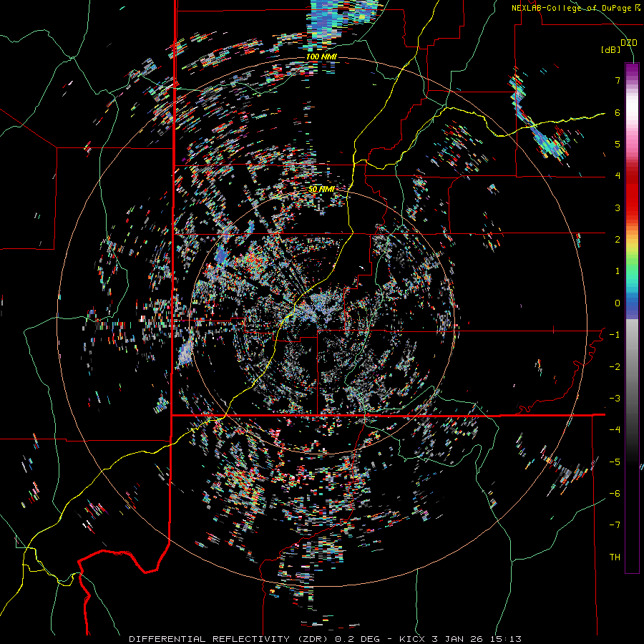Screen dimensions: 644x644
Task: Click the Differential Reflectivity (ZDR) caption
Action: tap(230, 639)
